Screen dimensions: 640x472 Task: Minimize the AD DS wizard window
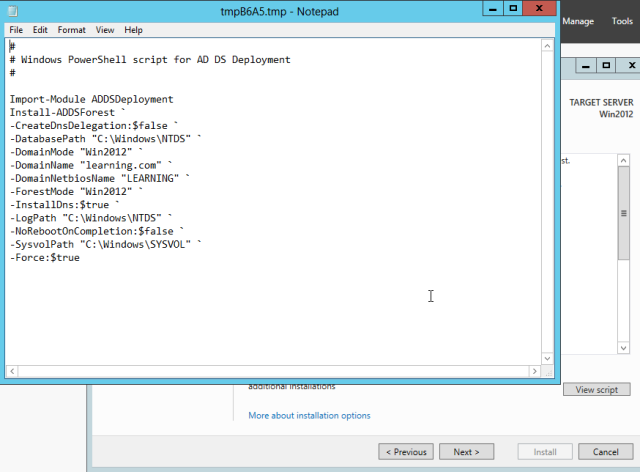click(586, 65)
